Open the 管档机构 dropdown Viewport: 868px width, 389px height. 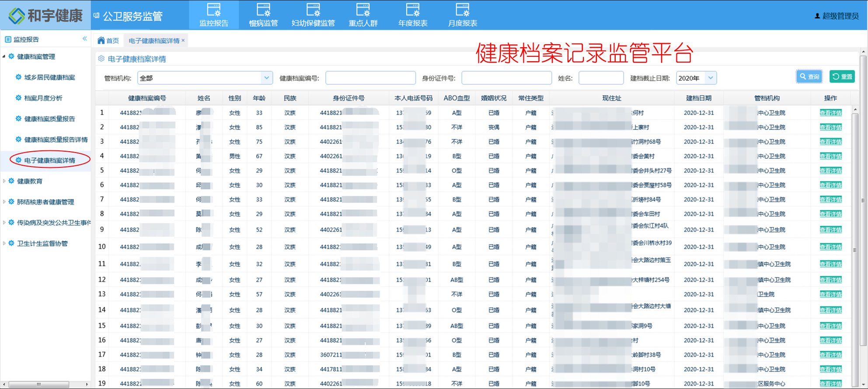tap(266, 78)
